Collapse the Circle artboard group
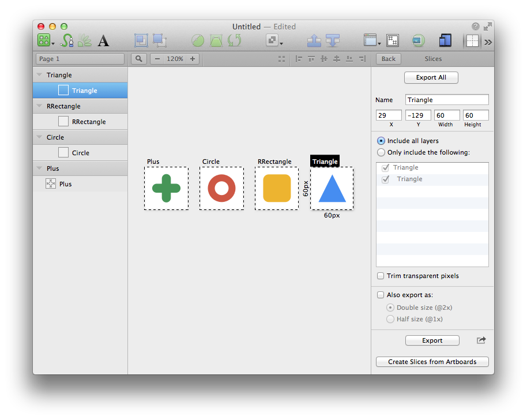The width and height of the screenshot is (527, 420). [39, 137]
